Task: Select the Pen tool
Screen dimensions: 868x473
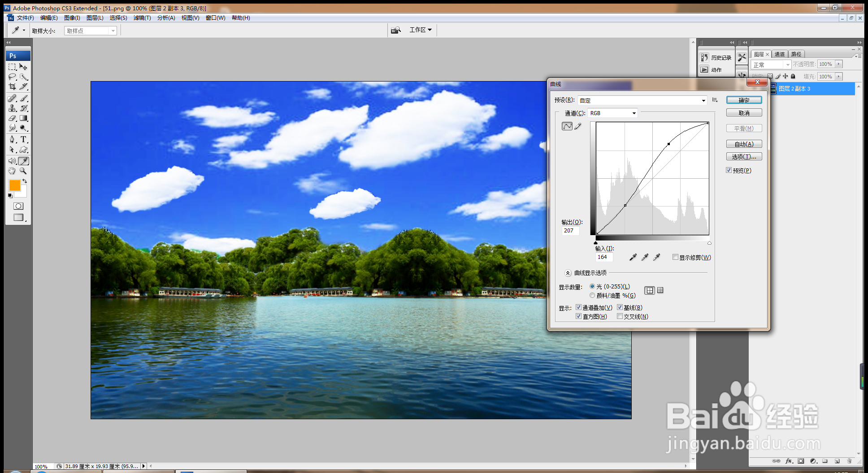Action: click(x=12, y=140)
